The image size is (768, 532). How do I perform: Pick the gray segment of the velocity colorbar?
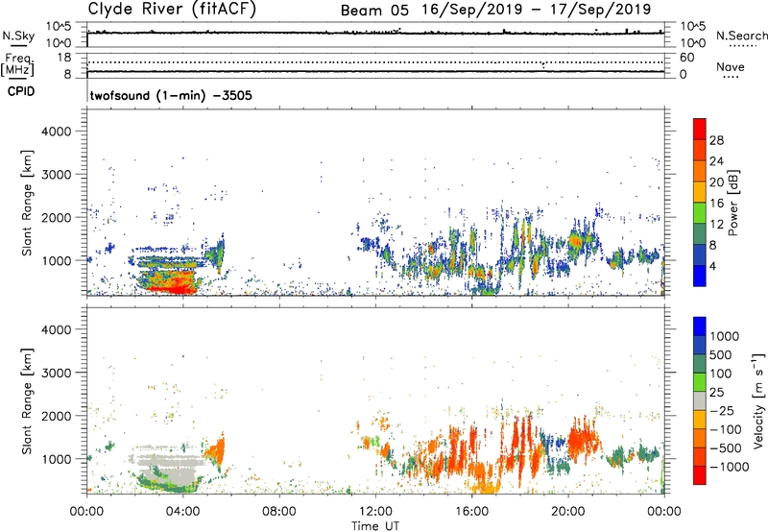click(x=700, y=401)
